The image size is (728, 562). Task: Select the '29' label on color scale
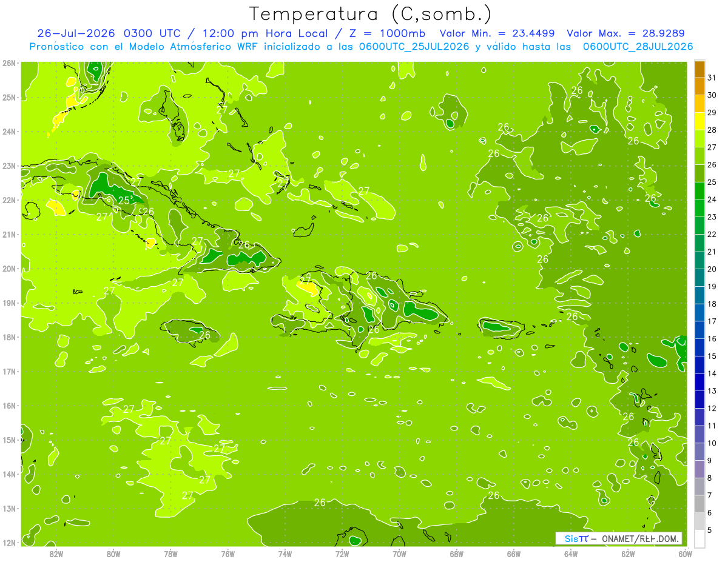pyautogui.click(x=712, y=113)
